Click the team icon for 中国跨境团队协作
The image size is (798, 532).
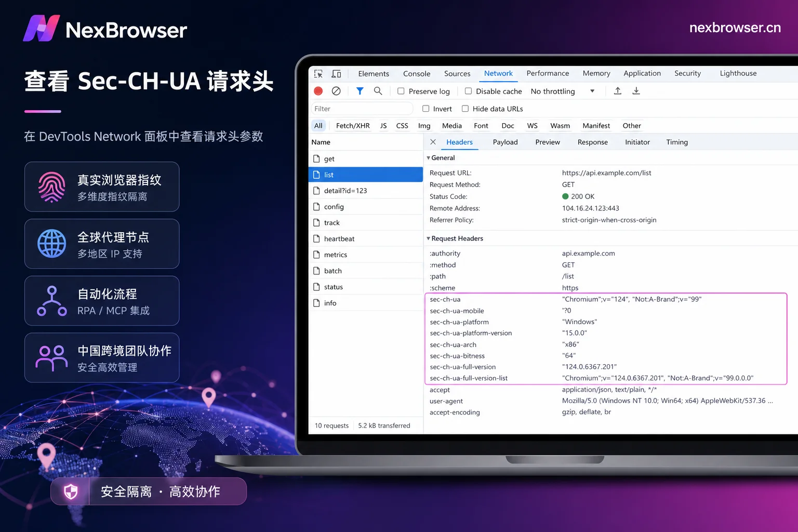click(51, 358)
